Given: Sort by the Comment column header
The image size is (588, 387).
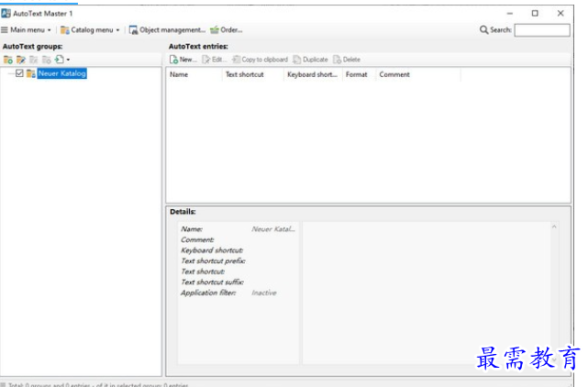Looking at the screenshot, I should pyautogui.click(x=418, y=74).
